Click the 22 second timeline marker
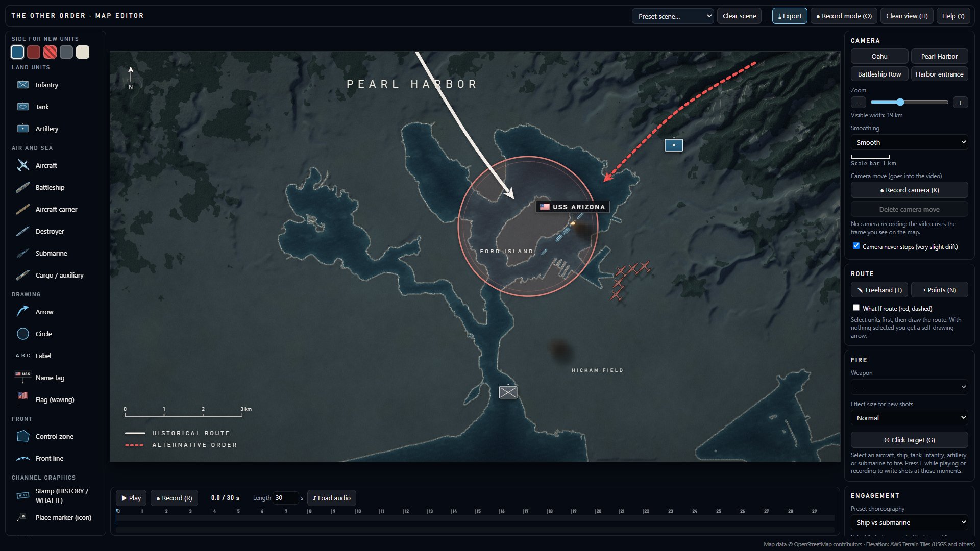The width and height of the screenshot is (980, 551). (x=645, y=511)
